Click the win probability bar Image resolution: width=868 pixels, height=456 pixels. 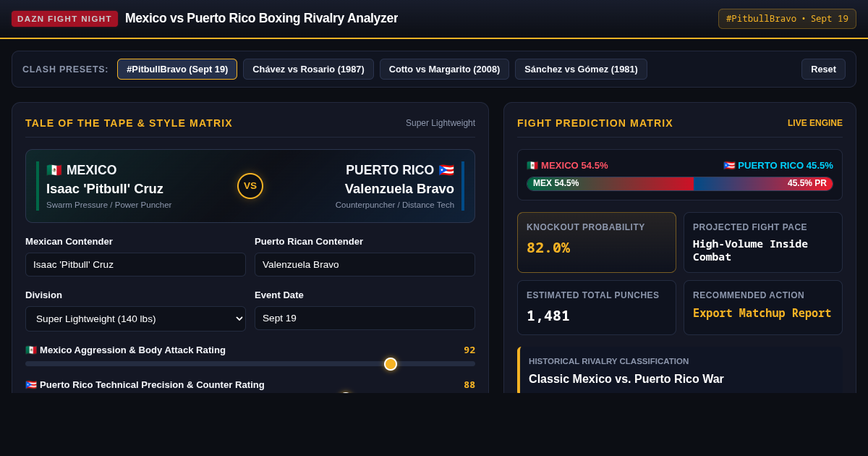click(x=680, y=184)
